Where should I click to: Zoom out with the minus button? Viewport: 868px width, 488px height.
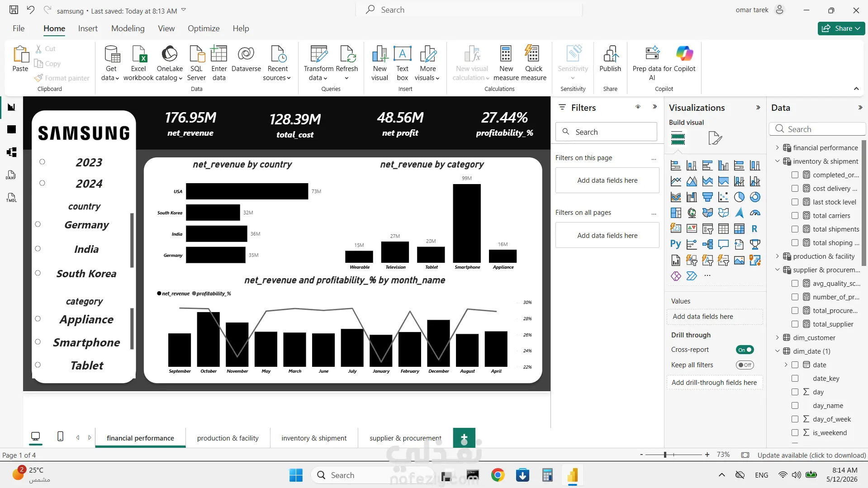[x=641, y=455]
